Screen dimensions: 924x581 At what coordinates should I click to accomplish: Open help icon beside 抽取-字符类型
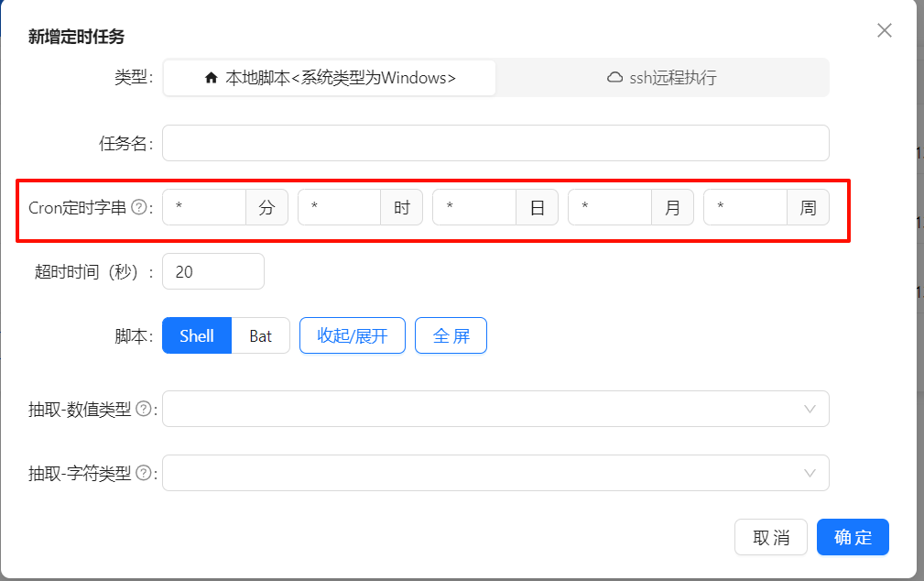[144, 473]
